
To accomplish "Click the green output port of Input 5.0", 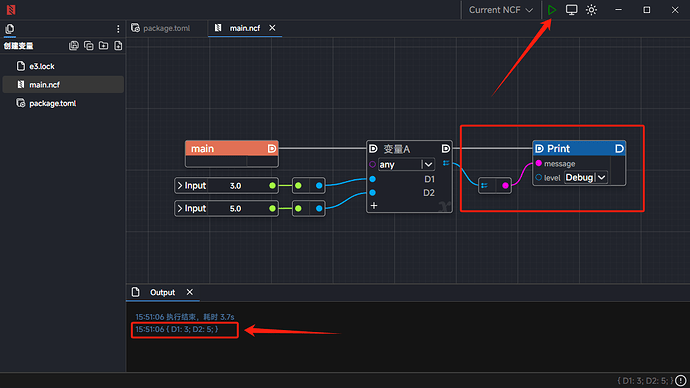I will pos(272,209).
